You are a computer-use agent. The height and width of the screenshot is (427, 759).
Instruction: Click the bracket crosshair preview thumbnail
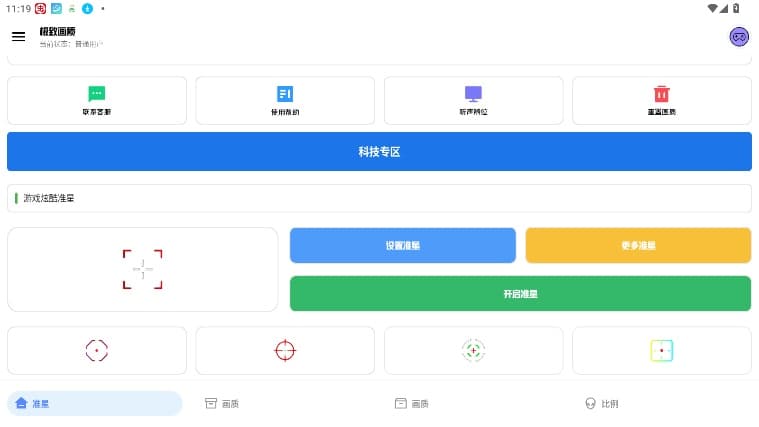click(x=143, y=269)
